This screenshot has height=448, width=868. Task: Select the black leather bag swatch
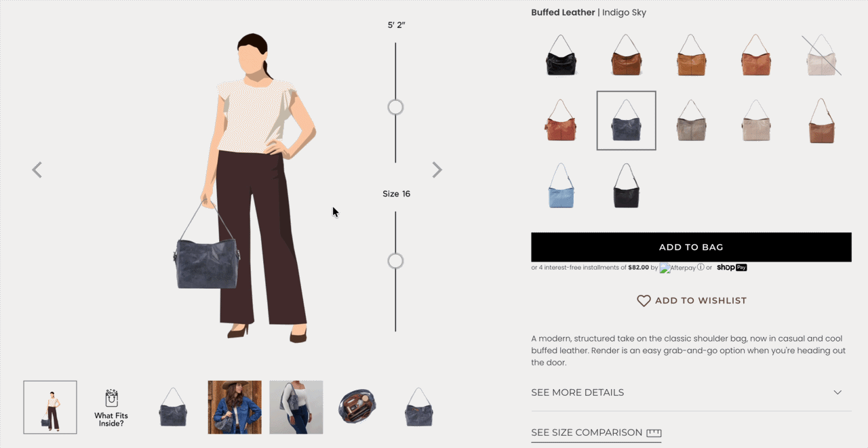[x=561, y=56]
